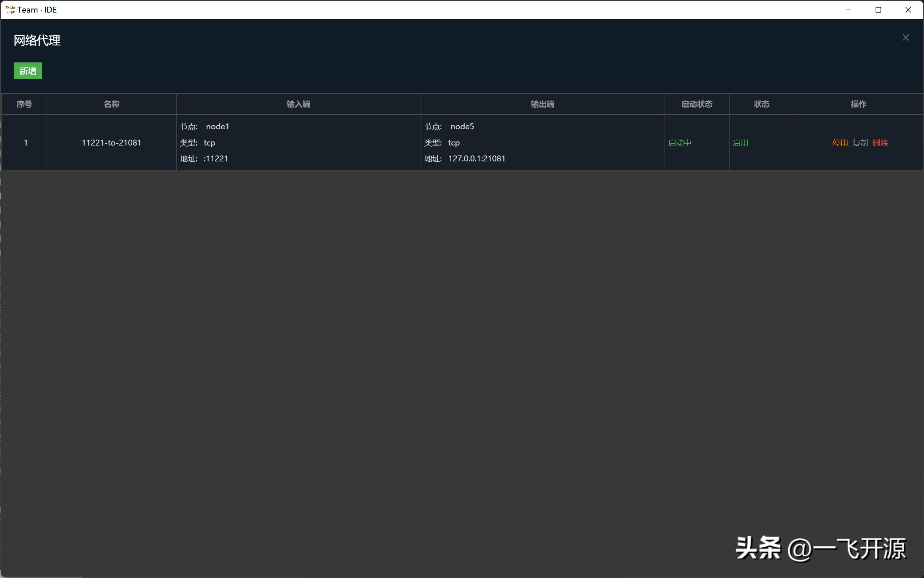Close the 网络代理 dialog with the X
This screenshot has width=924, height=578.
pos(905,37)
